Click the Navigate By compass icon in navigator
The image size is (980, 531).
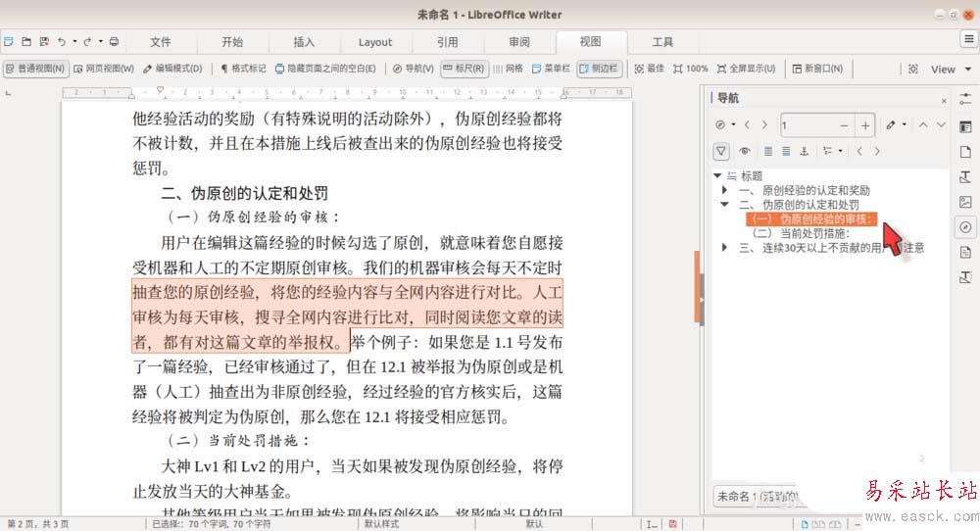tap(720, 125)
